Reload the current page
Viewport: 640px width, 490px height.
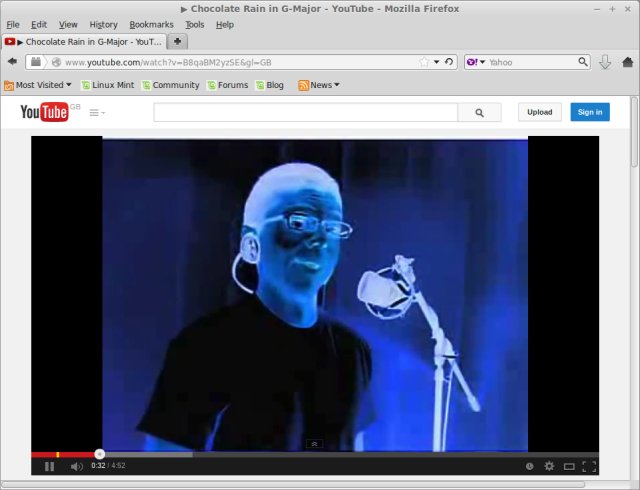tap(449, 62)
